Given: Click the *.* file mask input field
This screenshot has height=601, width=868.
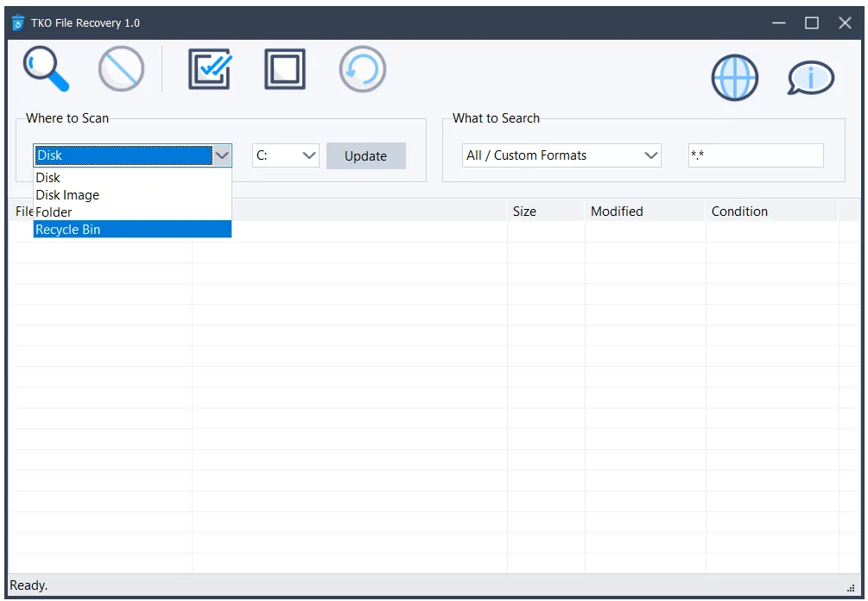Looking at the screenshot, I should (x=756, y=155).
